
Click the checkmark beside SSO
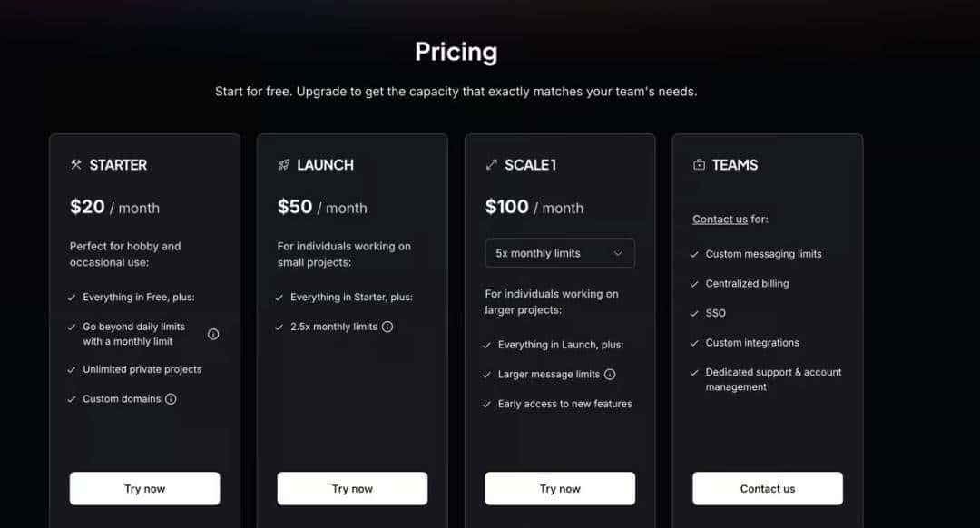coord(695,313)
